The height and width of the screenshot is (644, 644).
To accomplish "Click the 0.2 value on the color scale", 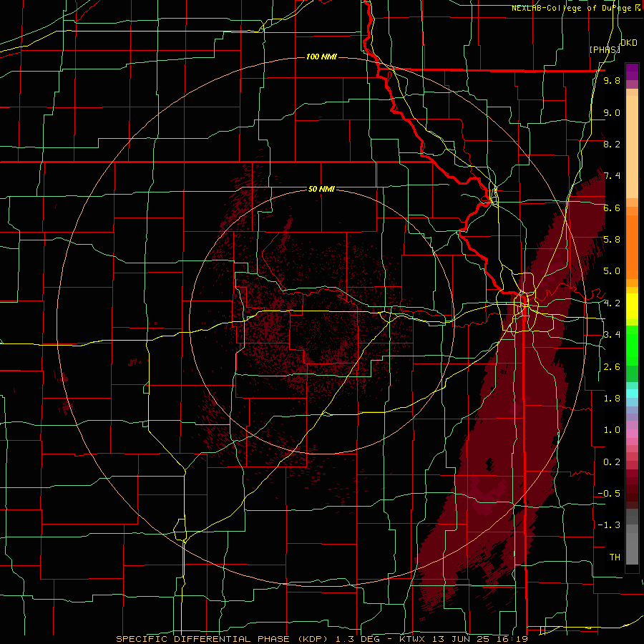I will (612, 462).
